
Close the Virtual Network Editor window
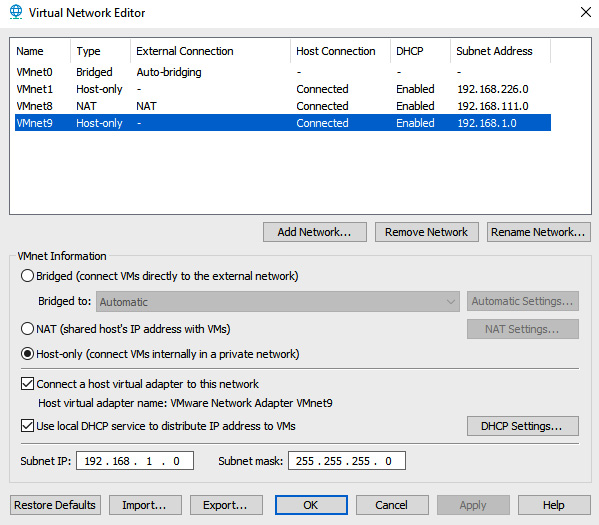[586, 12]
